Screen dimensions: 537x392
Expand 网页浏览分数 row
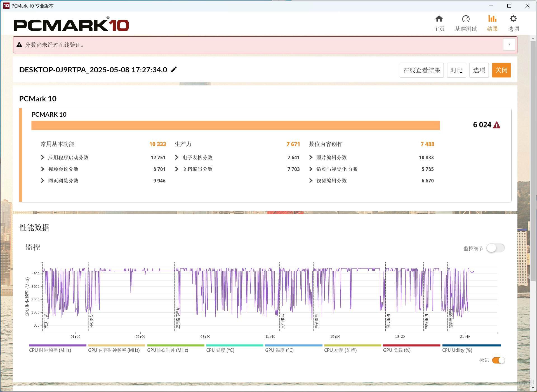pos(43,180)
